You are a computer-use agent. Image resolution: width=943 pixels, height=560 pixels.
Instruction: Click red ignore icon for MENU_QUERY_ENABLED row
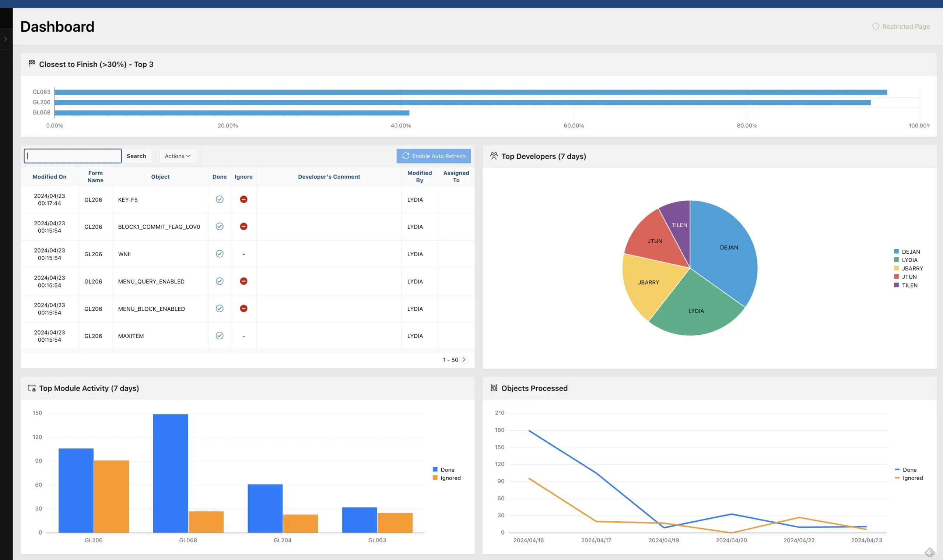(x=243, y=281)
